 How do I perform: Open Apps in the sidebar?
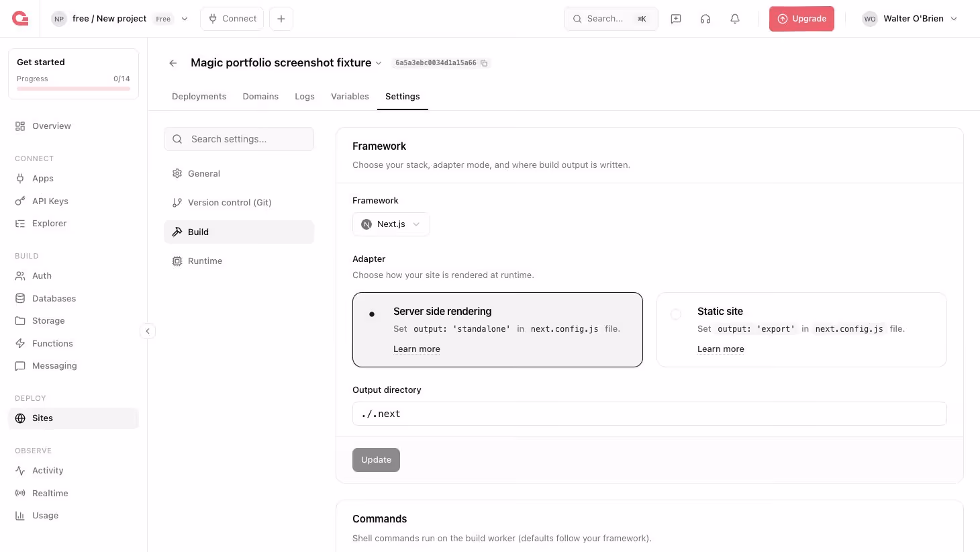[73, 179]
